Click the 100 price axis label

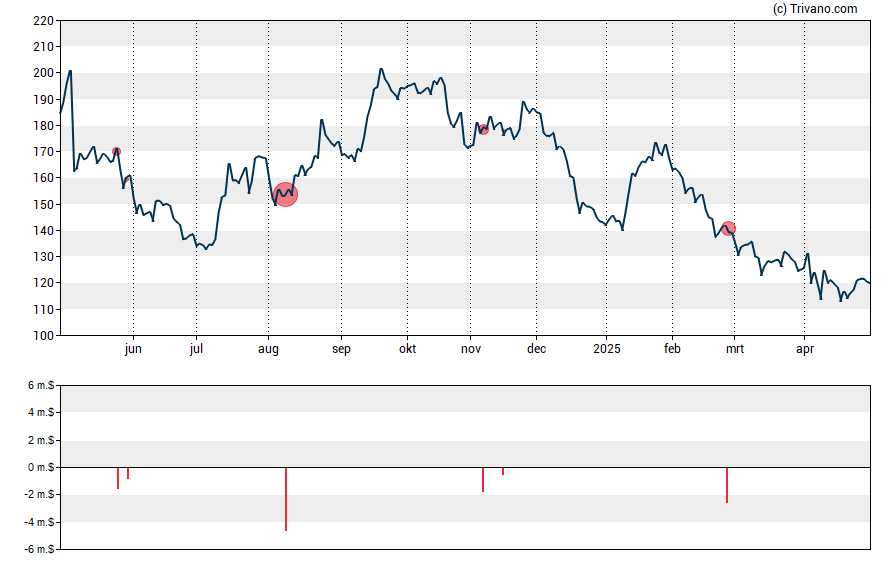point(44,336)
